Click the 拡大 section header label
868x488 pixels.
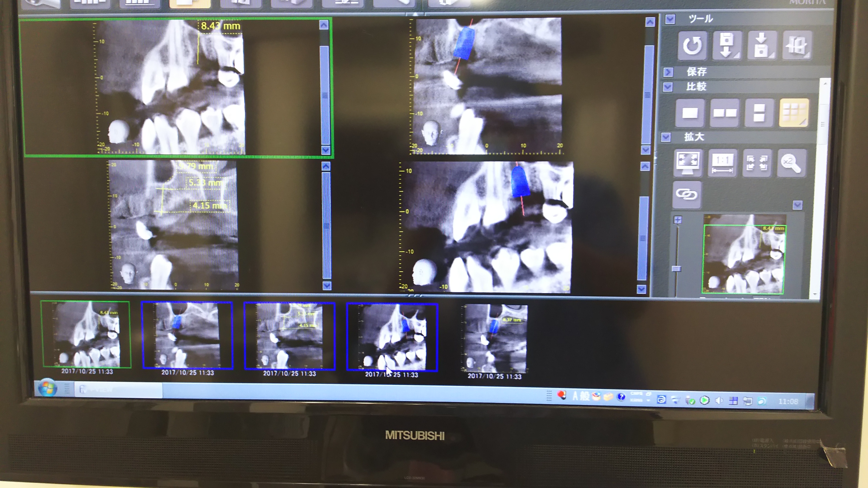tap(694, 137)
